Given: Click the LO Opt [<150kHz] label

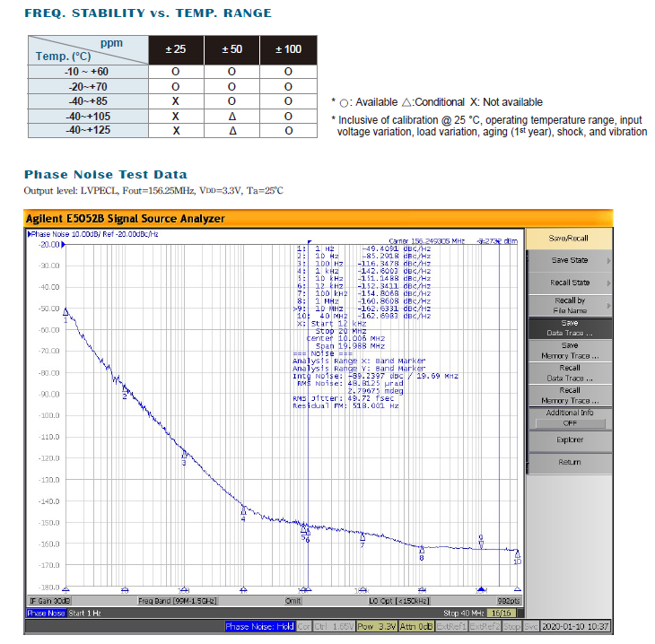Looking at the screenshot, I should click(399, 601).
